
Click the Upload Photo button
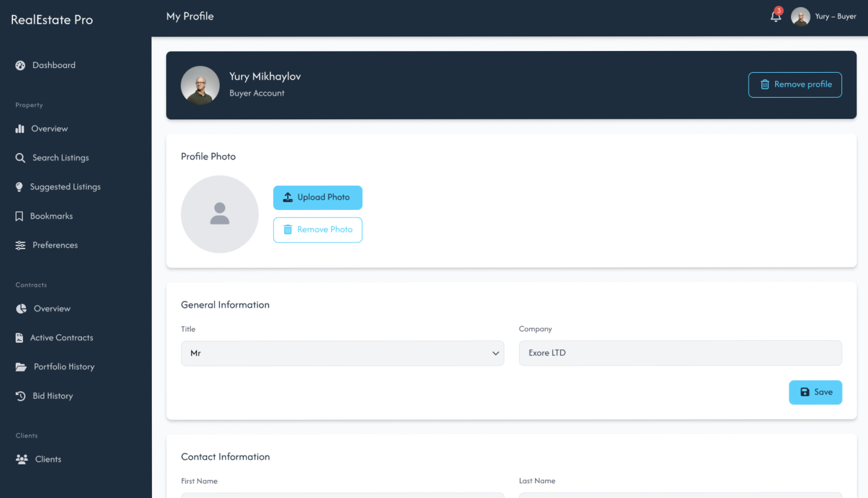click(317, 197)
